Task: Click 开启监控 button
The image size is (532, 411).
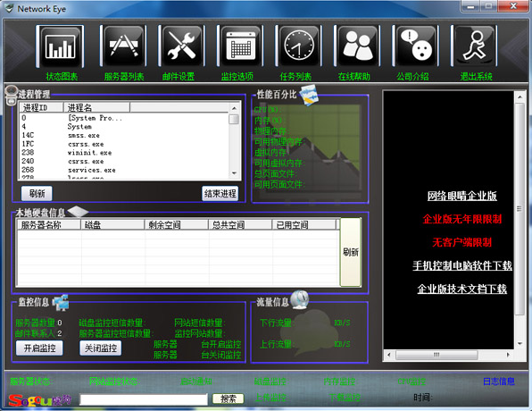Action: [x=39, y=348]
